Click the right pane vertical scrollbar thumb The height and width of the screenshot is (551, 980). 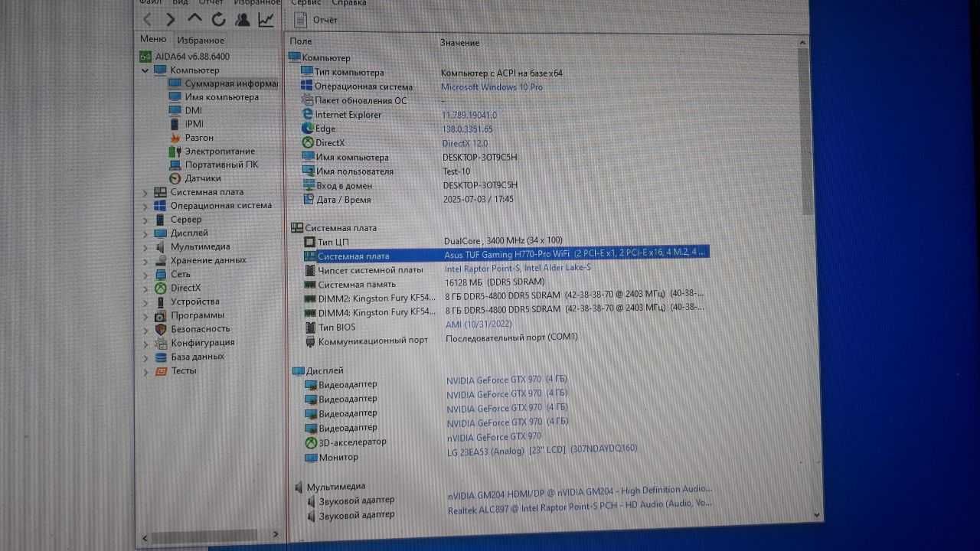(805, 130)
